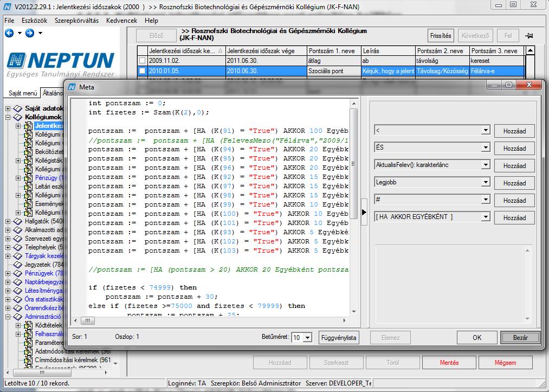Screen dimensions: 549x392
Task: Click the Telephelyek tree icon
Action: click(18, 247)
